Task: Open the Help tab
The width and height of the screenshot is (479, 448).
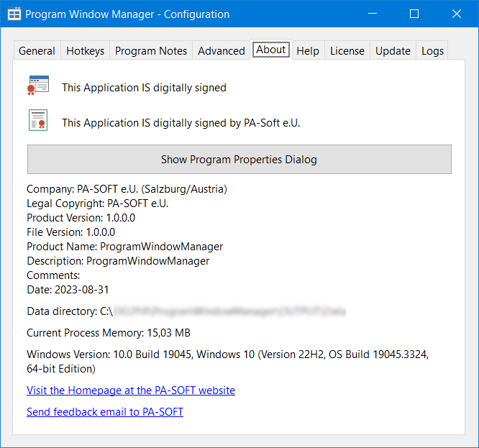Action: [x=308, y=50]
